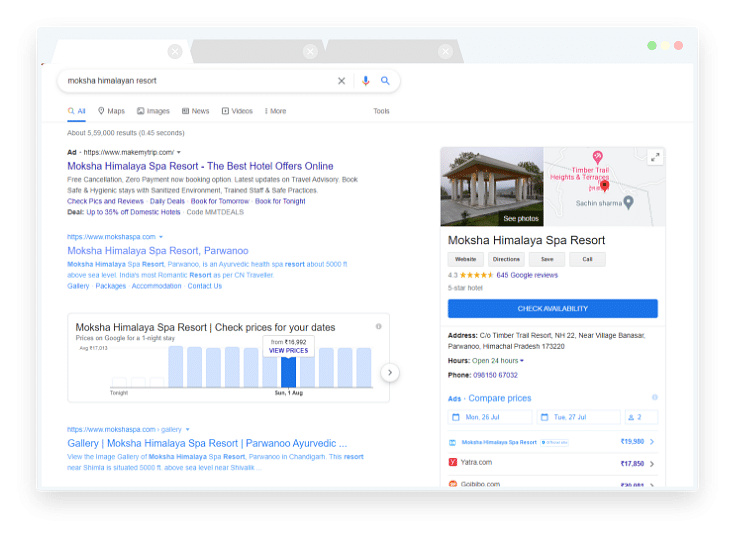
Task: Click the Book for Tomorrow link
Action: [220, 201]
